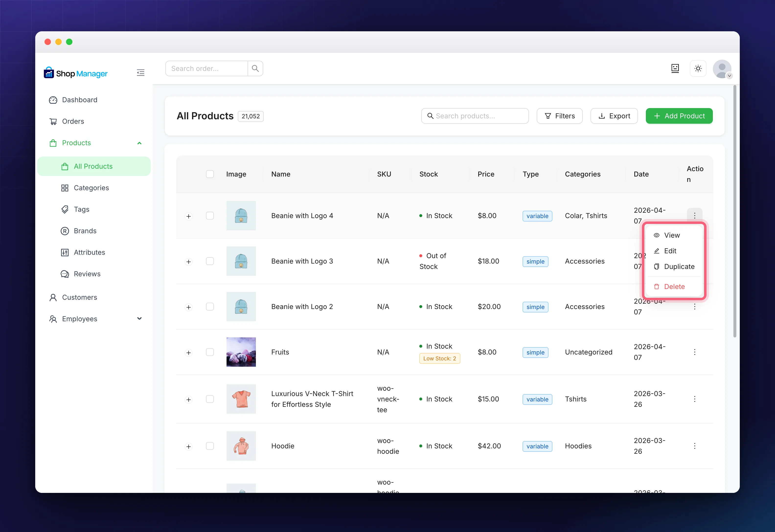Choose View from the action menu
Image resolution: width=775 pixels, height=532 pixels.
tap(674, 235)
